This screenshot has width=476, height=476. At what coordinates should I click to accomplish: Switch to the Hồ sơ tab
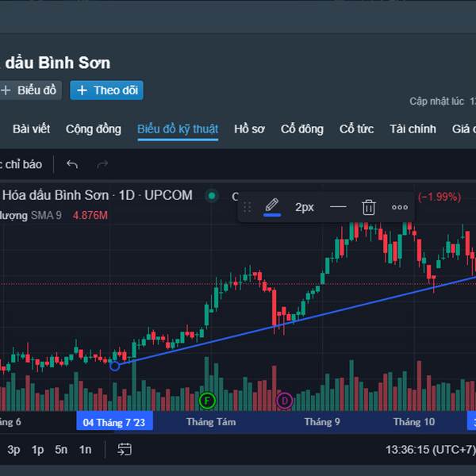(x=249, y=129)
